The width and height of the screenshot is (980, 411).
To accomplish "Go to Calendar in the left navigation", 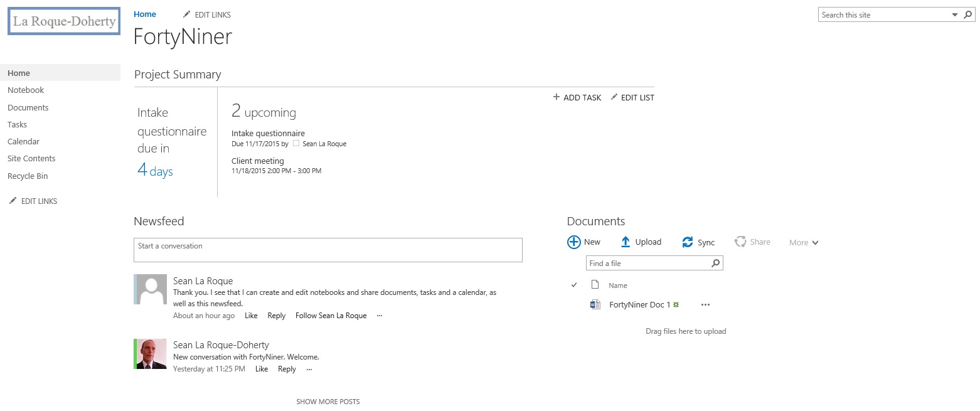I will click(x=23, y=142).
